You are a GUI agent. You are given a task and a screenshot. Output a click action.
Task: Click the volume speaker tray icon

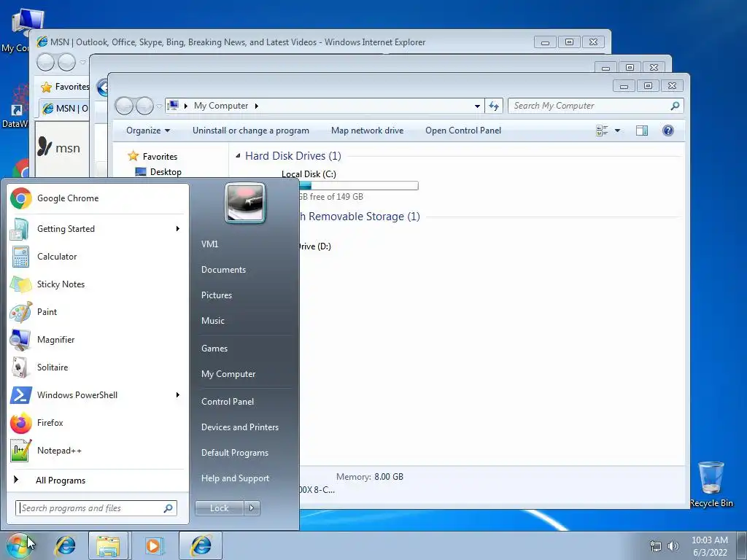coord(673,546)
